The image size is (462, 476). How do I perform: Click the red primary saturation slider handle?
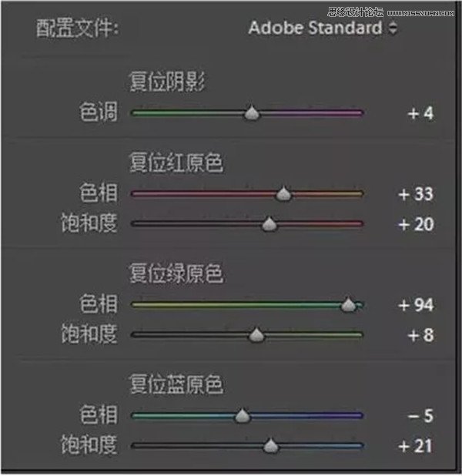point(269,224)
